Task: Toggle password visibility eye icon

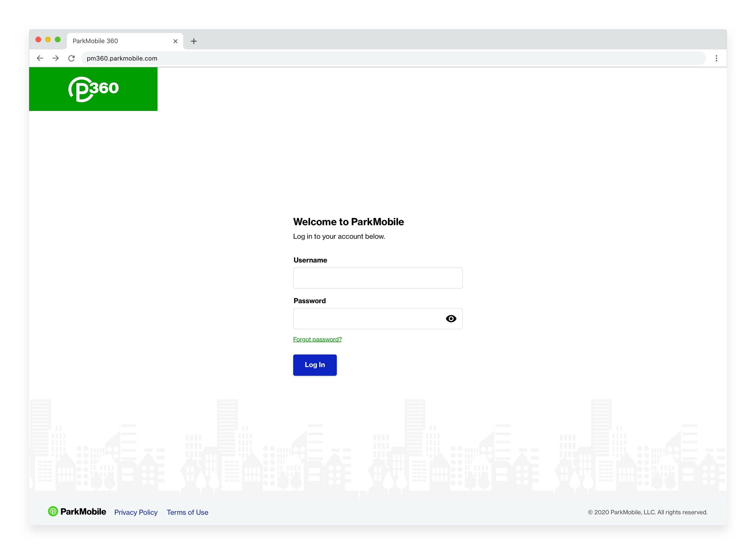Action: pos(451,319)
